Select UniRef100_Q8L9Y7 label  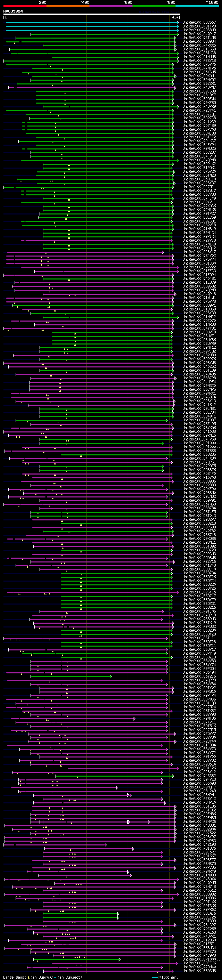click(199, 96)
